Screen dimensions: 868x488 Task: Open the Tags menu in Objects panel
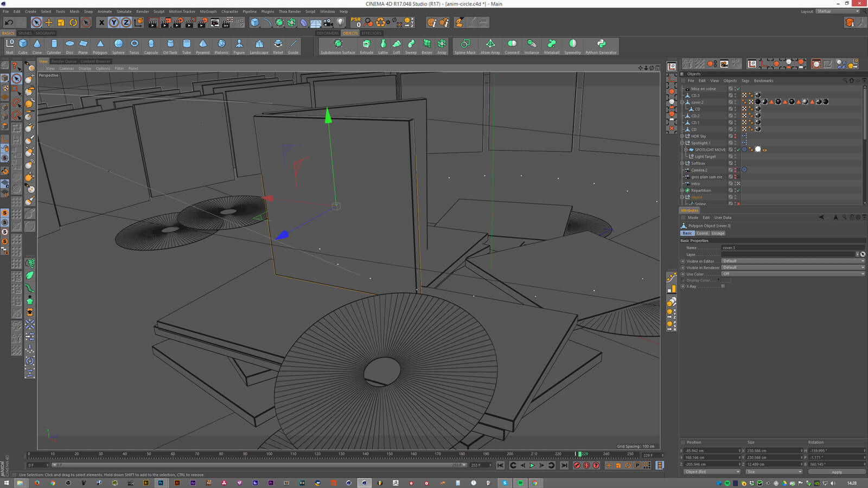[x=745, y=81]
